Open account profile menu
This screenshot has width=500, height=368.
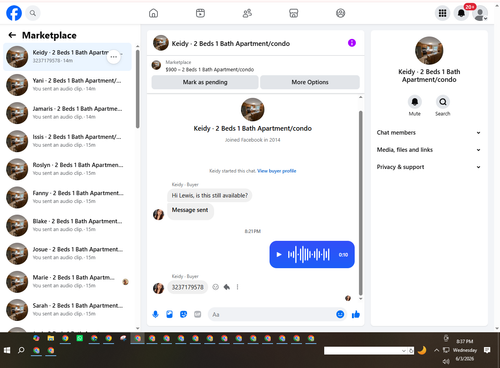[480, 14]
